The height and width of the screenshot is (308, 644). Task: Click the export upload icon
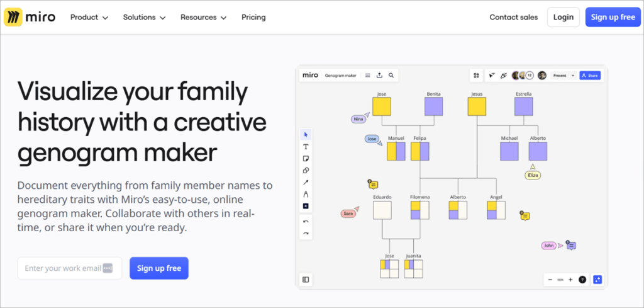click(379, 76)
